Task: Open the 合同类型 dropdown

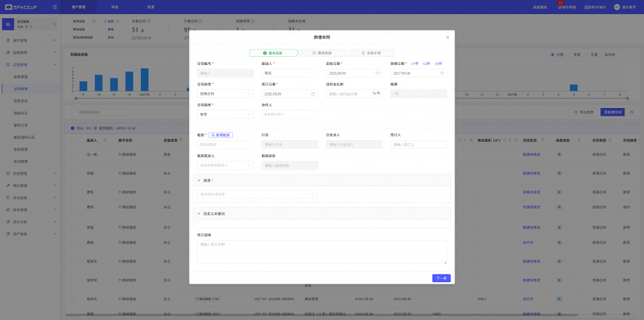Action: [x=225, y=94]
